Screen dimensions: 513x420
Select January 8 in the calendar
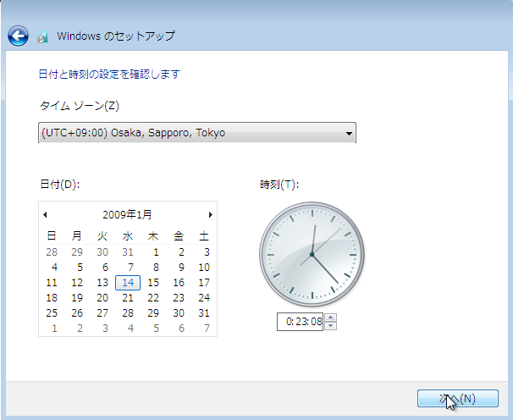156,267
